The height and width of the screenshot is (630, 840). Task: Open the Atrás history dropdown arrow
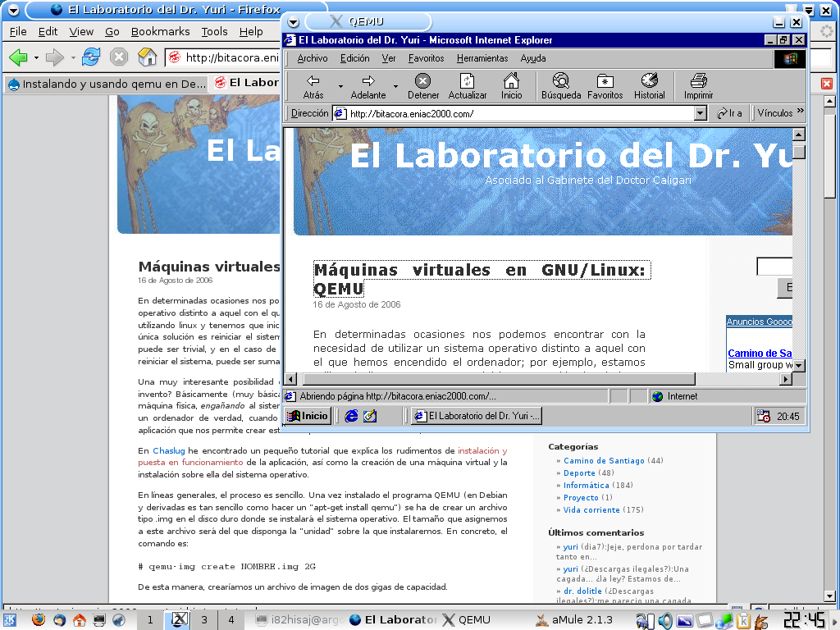(x=340, y=85)
